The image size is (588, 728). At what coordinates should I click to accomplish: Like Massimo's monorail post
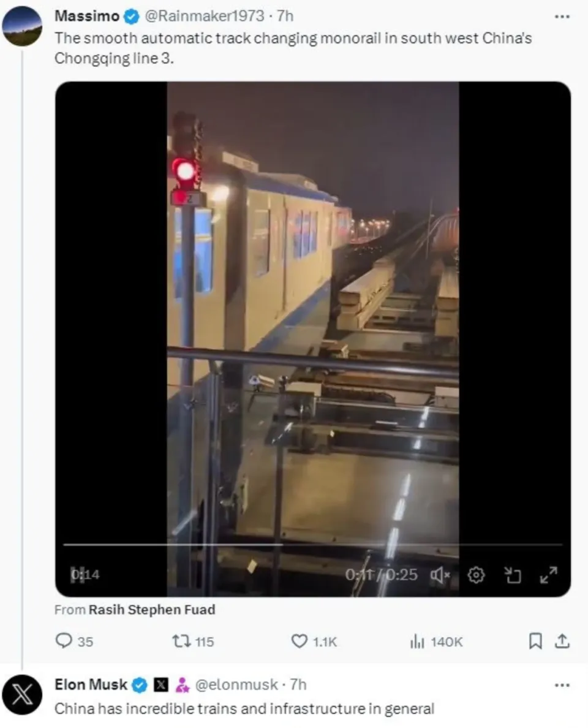[x=299, y=642]
